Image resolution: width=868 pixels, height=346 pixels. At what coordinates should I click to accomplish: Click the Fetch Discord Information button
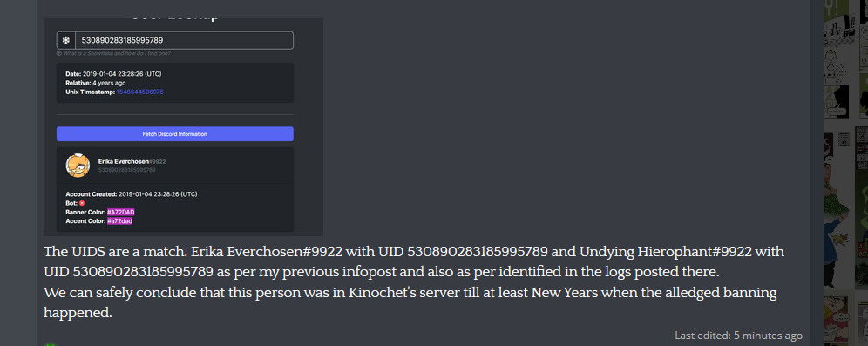175,134
